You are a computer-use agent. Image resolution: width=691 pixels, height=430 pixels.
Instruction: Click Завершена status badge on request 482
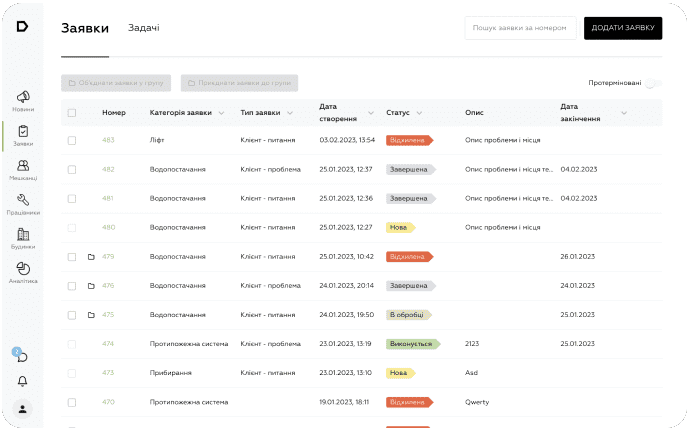point(411,169)
